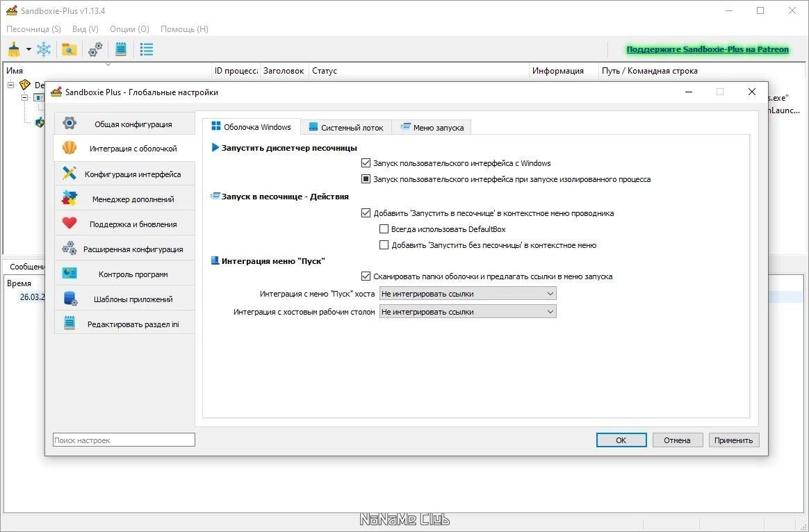Sort by the Статус column header

(419, 71)
